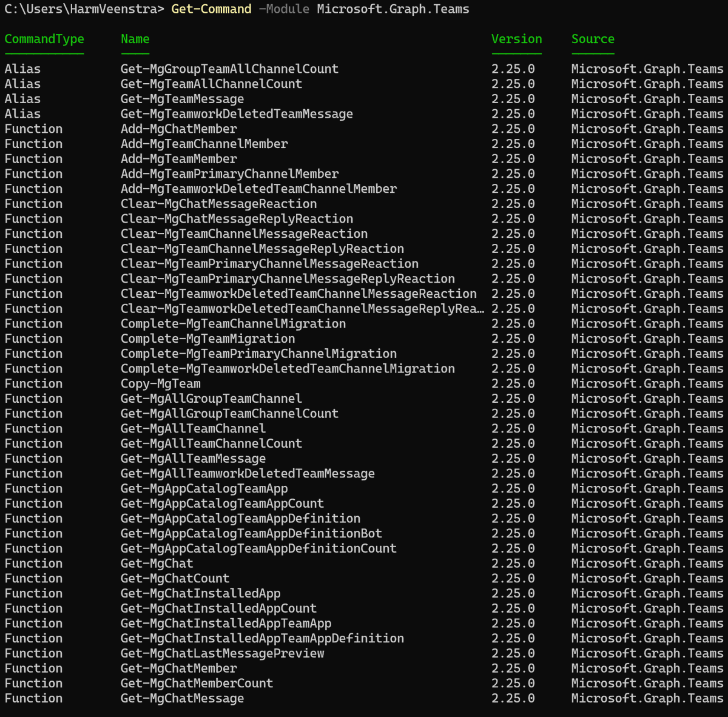This screenshot has height=717, width=728.
Task: Click the Add-MgTeamChannelMember function name
Action: pyautogui.click(x=204, y=144)
